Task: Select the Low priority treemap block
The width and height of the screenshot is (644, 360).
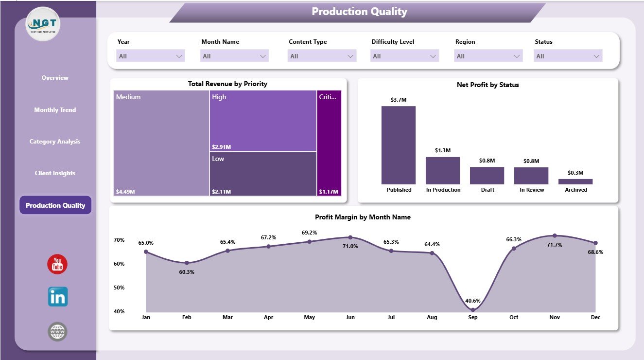Action: pos(263,174)
